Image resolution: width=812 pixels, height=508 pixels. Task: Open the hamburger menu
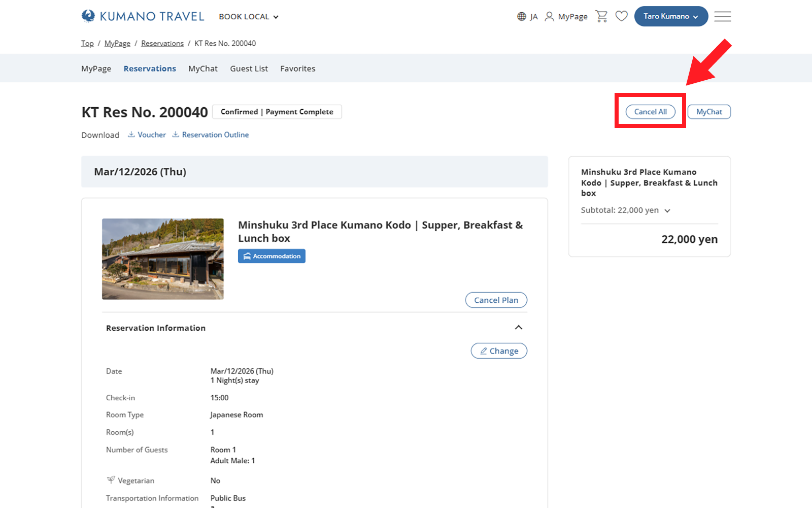(x=722, y=16)
